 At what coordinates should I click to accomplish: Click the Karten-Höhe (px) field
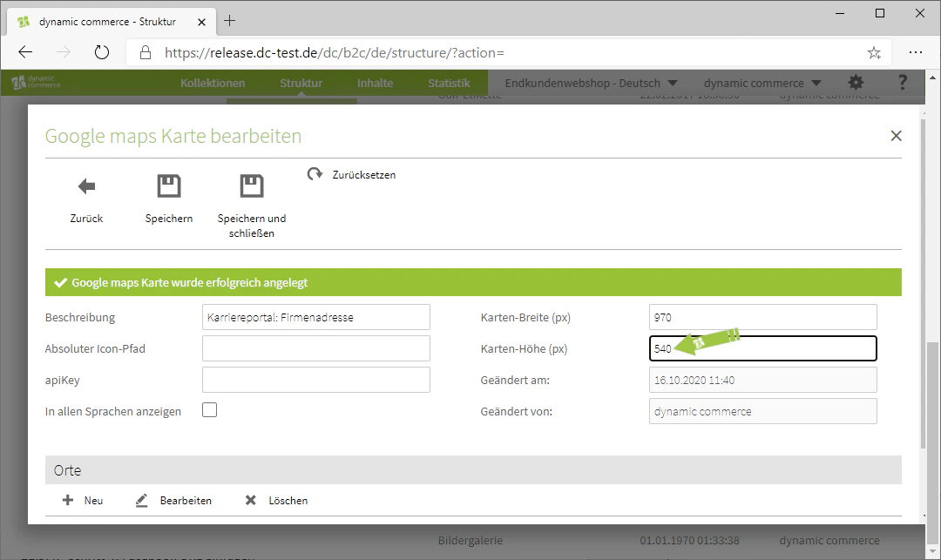tap(762, 348)
